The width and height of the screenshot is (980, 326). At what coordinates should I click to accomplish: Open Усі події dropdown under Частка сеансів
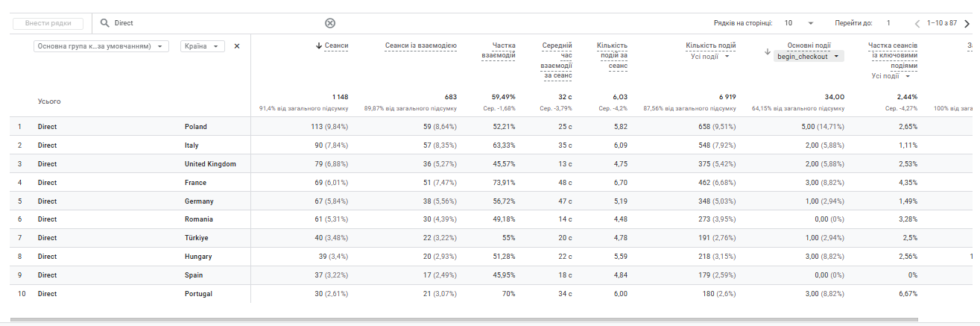pos(891,76)
